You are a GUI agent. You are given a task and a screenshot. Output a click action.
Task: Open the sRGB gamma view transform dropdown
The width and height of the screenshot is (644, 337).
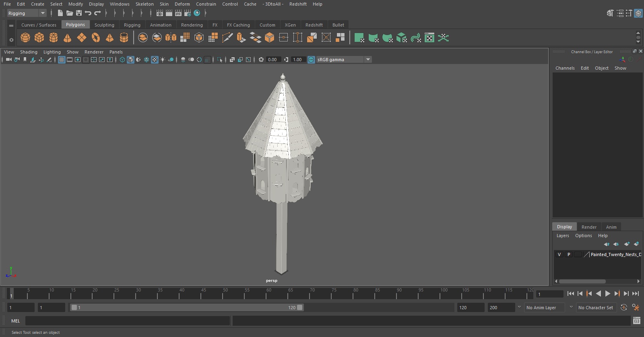[x=344, y=60]
